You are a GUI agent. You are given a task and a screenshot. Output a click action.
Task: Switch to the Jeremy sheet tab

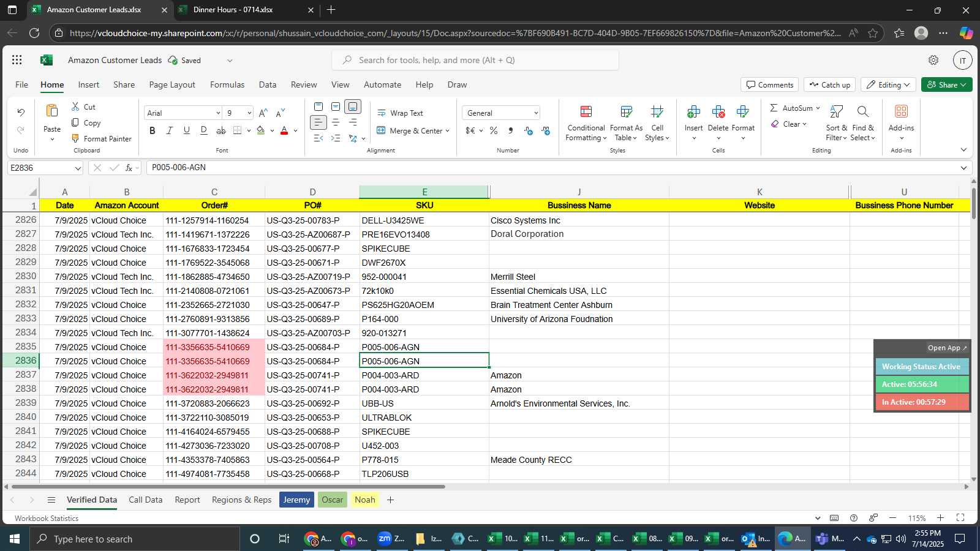[296, 500]
